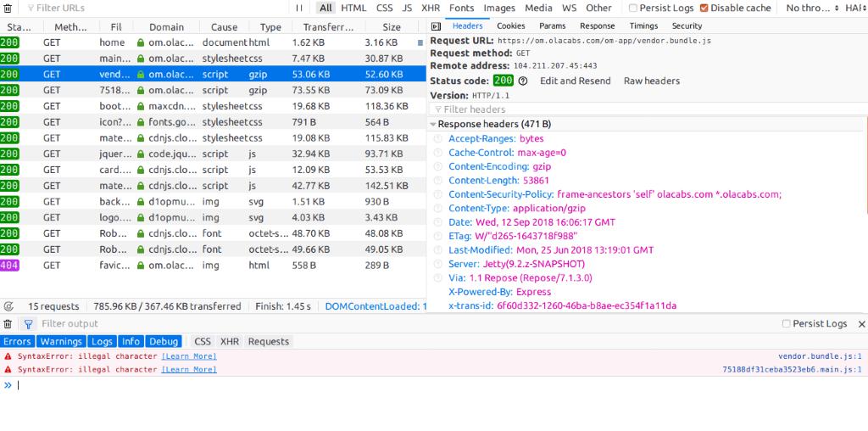Open vendor.bundle.js:1 source link
868x431 pixels.
click(x=820, y=356)
